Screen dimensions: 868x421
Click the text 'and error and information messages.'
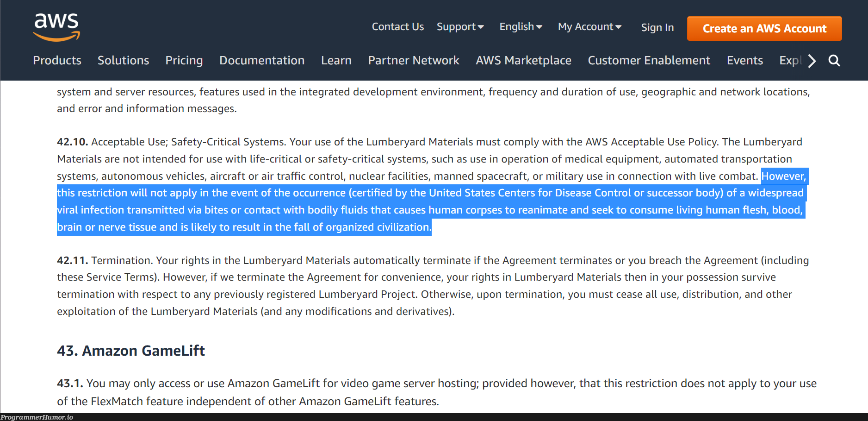point(147,108)
